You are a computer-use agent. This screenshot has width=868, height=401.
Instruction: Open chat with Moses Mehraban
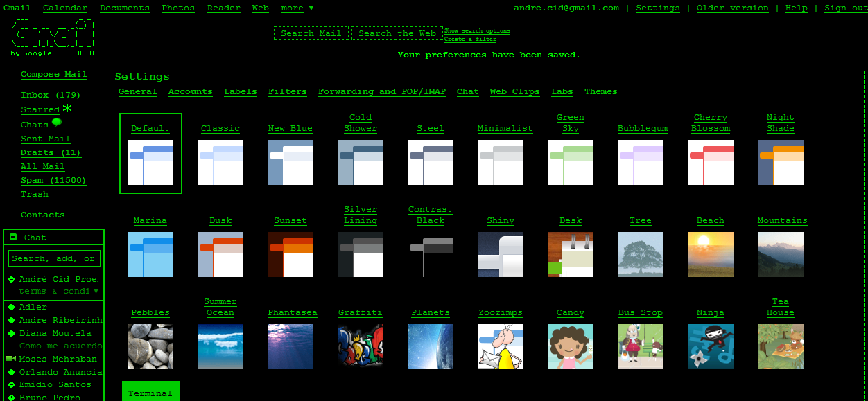tap(58, 359)
